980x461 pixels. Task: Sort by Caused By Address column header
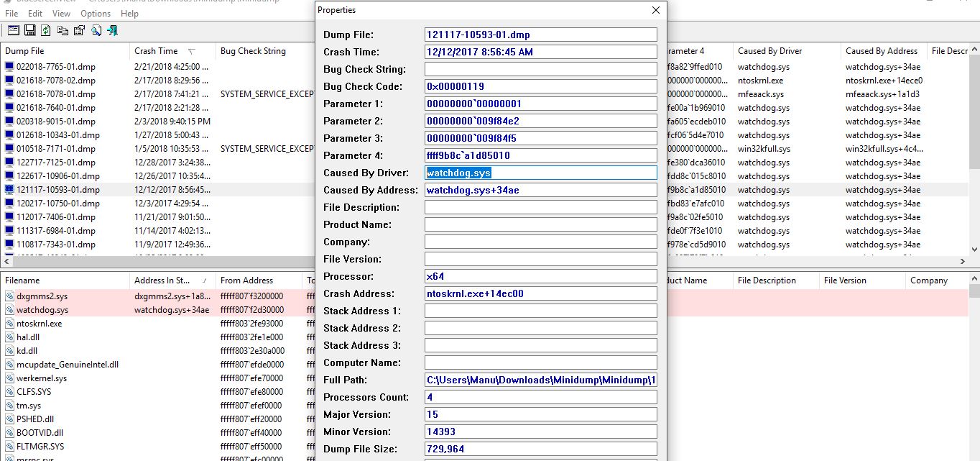coord(884,51)
